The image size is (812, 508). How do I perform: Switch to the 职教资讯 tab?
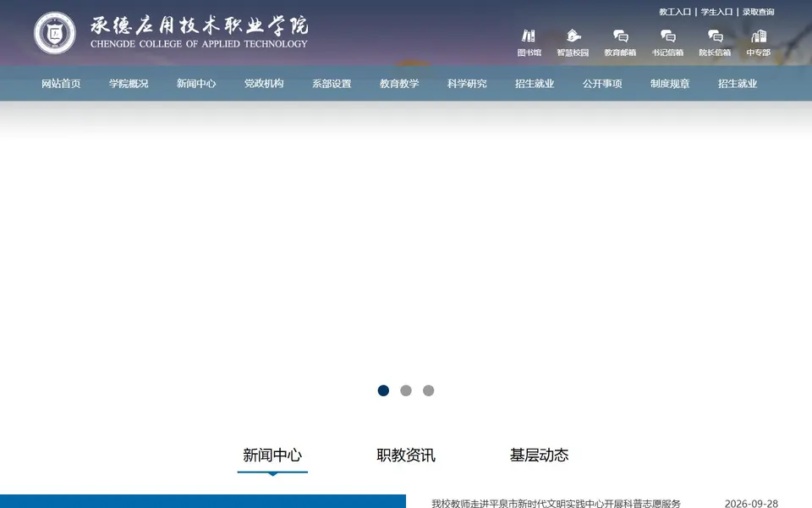click(x=406, y=456)
